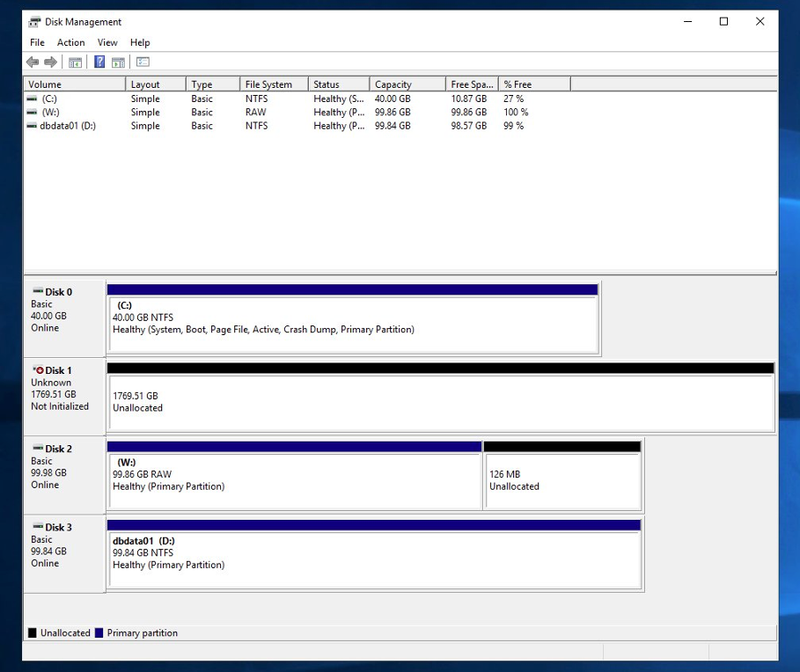Screen dimensions: 800x672
Task: Open the View menu
Action: pyautogui.click(x=107, y=42)
